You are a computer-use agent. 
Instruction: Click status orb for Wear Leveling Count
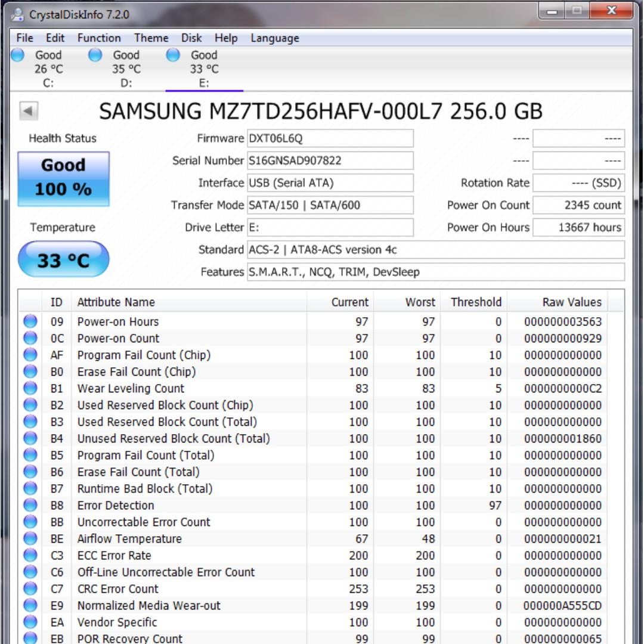30,389
